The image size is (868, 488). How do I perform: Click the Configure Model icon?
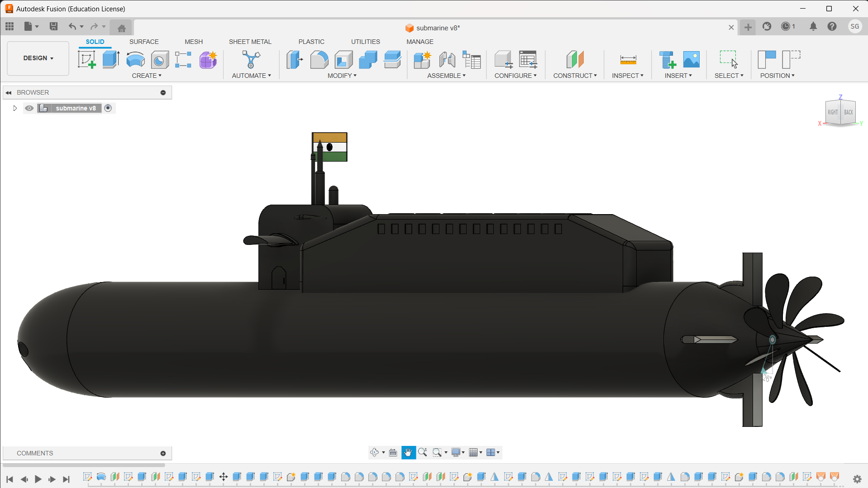(x=503, y=59)
